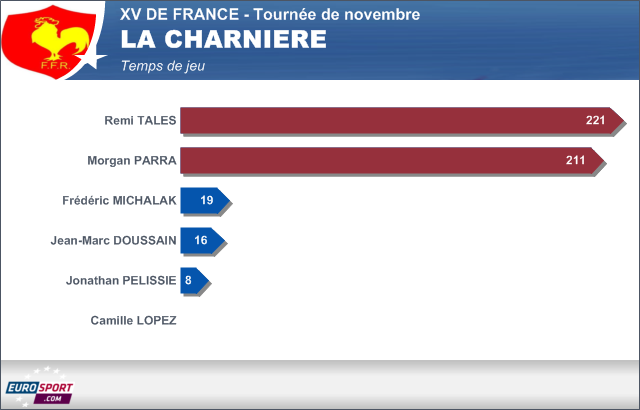The height and width of the screenshot is (410, 640).
Task: Click the white star beside the crest
Action: [x=92, y=60]
